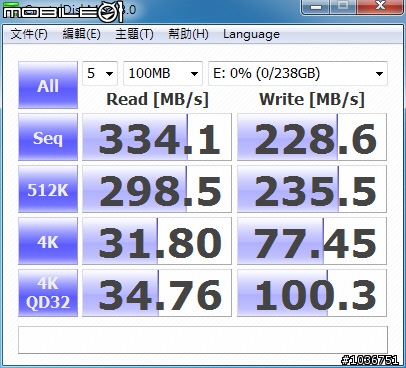The height and width of the screenshot is (368, 406).
Task: Open the 編輯(E) menu
Action: point(81,34)
